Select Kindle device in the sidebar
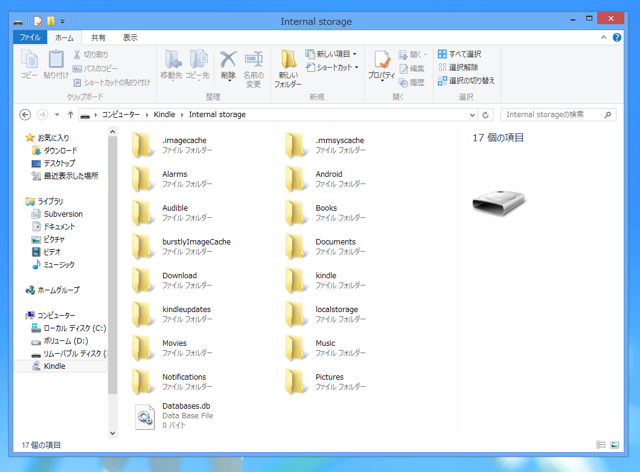 coord(49,366)
